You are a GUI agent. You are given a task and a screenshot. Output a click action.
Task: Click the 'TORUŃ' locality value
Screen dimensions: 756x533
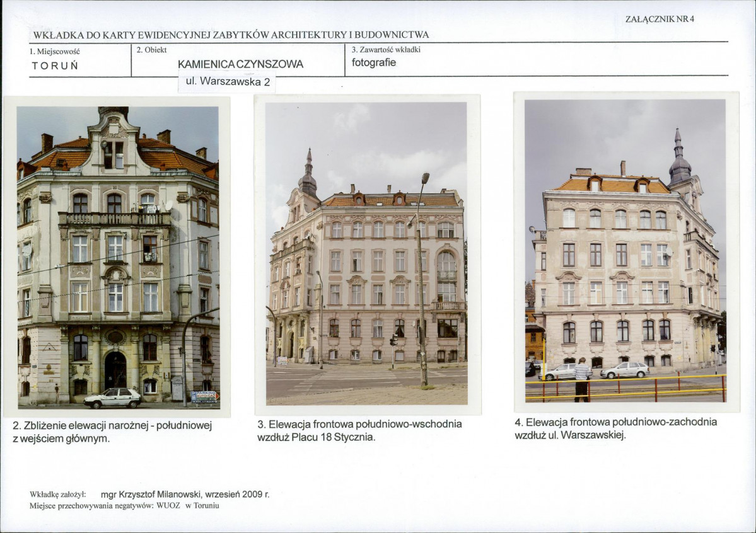pos(55,66)
